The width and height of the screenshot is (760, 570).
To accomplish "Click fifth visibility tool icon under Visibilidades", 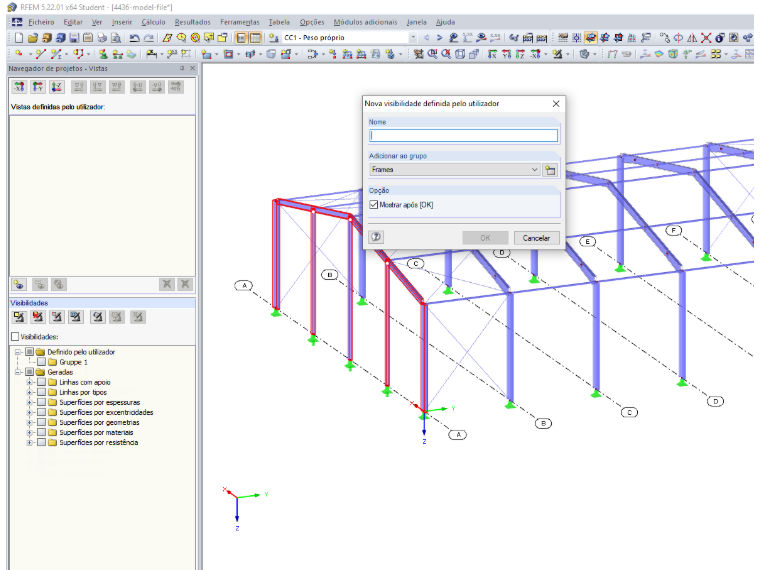I will point(98,317).
